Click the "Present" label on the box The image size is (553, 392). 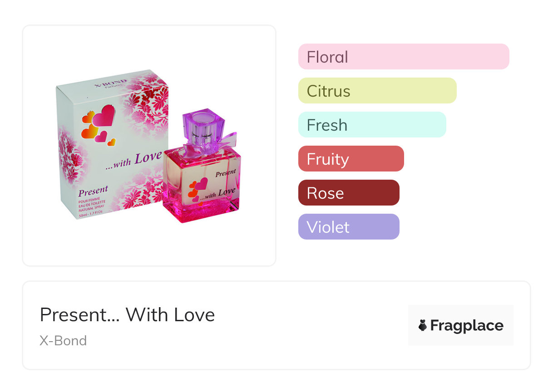93,190
